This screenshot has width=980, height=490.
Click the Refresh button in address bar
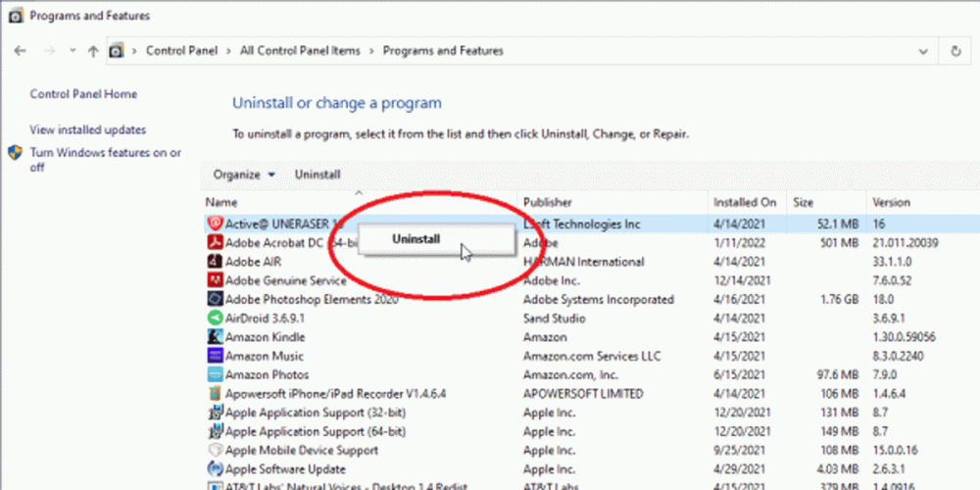point(955,51)
